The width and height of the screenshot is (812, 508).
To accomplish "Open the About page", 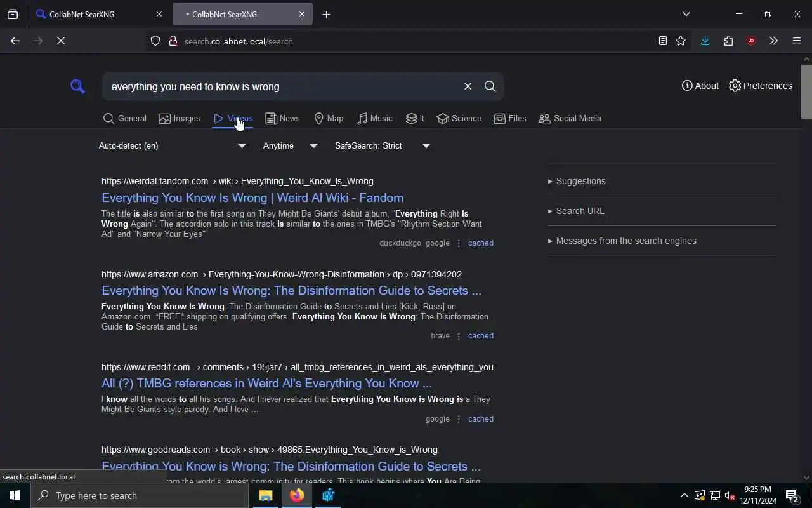I will click(x=700, y=86).
